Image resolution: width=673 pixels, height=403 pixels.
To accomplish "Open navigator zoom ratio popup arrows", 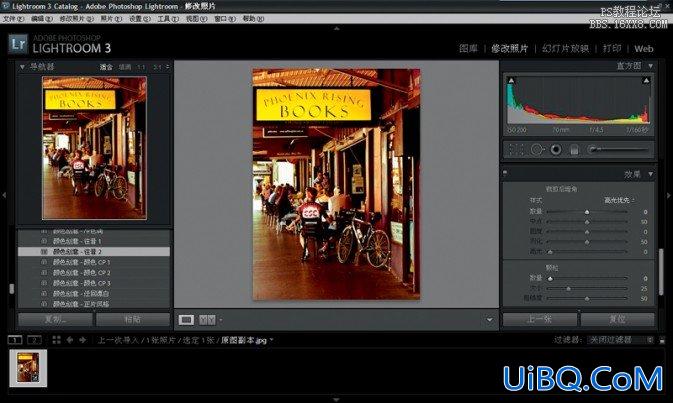I will point(167,67).
